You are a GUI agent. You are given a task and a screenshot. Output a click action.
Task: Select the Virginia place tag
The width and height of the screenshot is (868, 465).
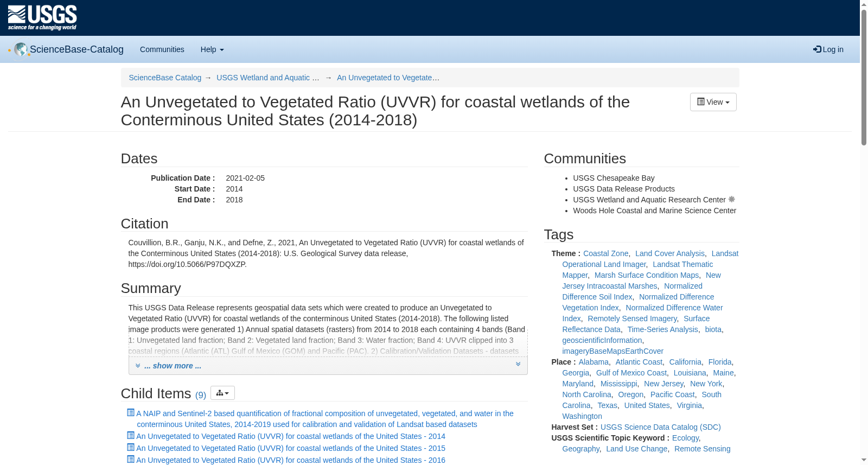pyautogui.click(x=690, y=405)
